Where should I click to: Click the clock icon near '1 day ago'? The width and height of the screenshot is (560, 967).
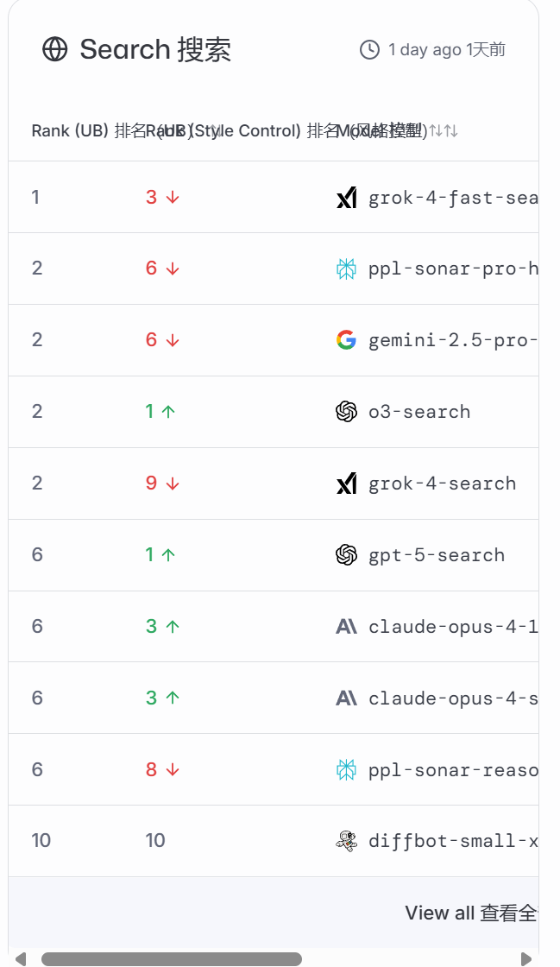point(369,50)
